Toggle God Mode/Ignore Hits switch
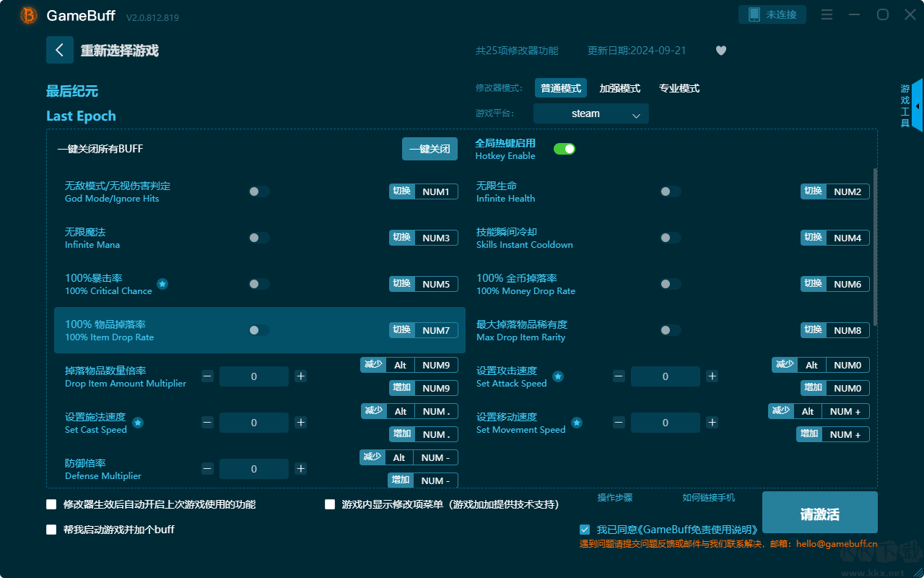 [x=259, y=191]
